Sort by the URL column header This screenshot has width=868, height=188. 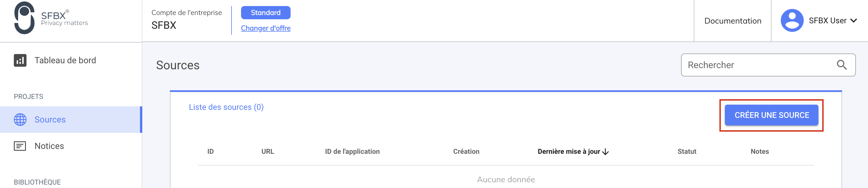pyautogui.click(x=268, y=152)
